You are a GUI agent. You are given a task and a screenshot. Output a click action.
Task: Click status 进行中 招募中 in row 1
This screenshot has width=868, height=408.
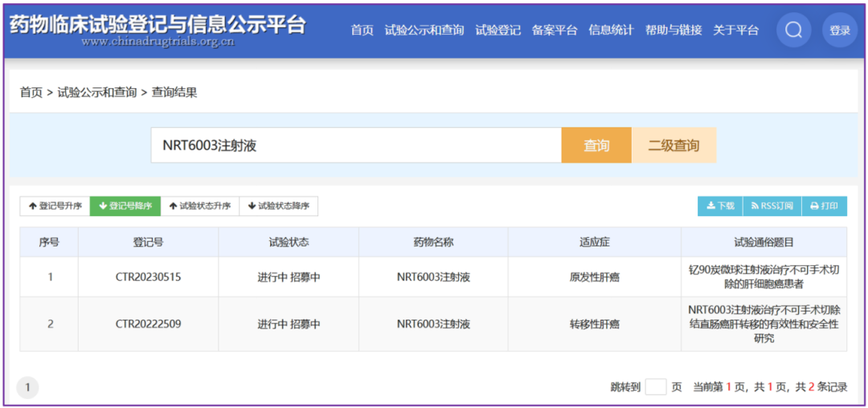289,277
